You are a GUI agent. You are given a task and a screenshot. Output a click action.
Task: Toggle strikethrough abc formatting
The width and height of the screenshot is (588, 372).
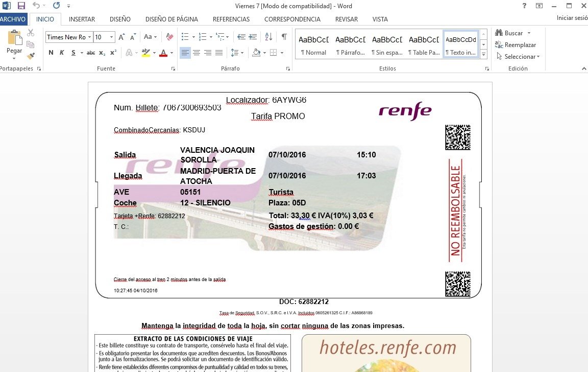[91, 53]
